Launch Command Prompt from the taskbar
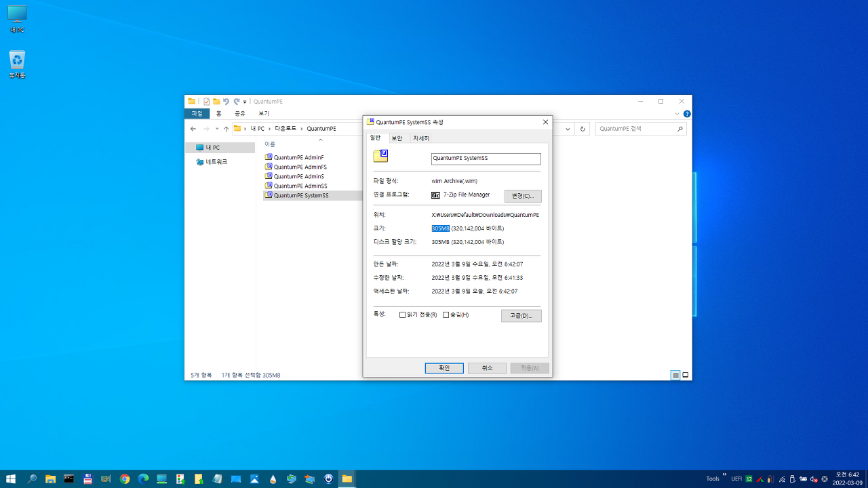868x488 pixels. pos(68,479)
